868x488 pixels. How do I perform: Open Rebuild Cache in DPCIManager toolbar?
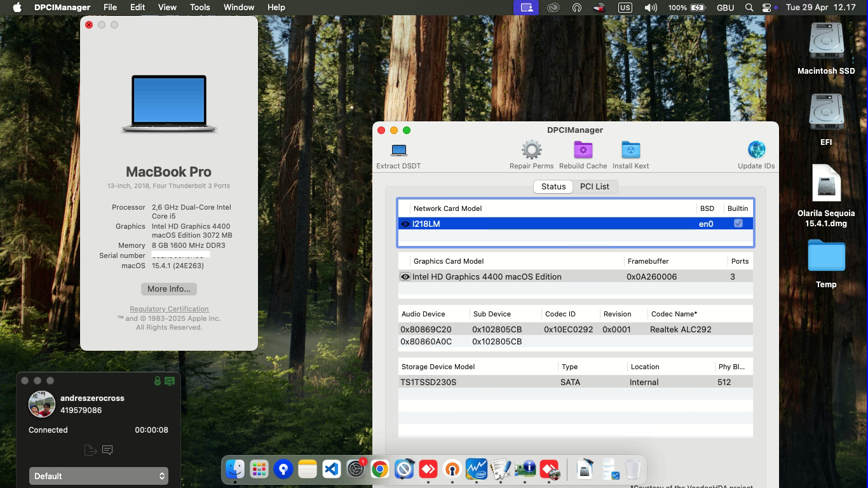point(583,149)
